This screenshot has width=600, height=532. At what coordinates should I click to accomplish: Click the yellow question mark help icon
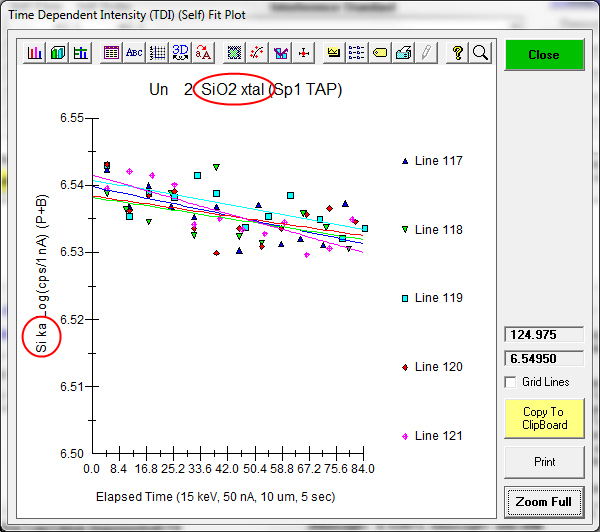[457, 53]
